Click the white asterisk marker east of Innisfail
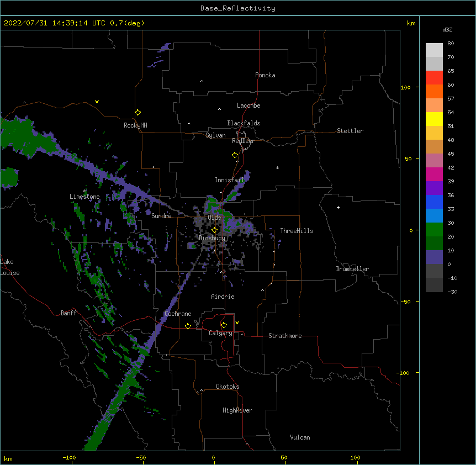The image size is (476, 465). coord(277,167)
